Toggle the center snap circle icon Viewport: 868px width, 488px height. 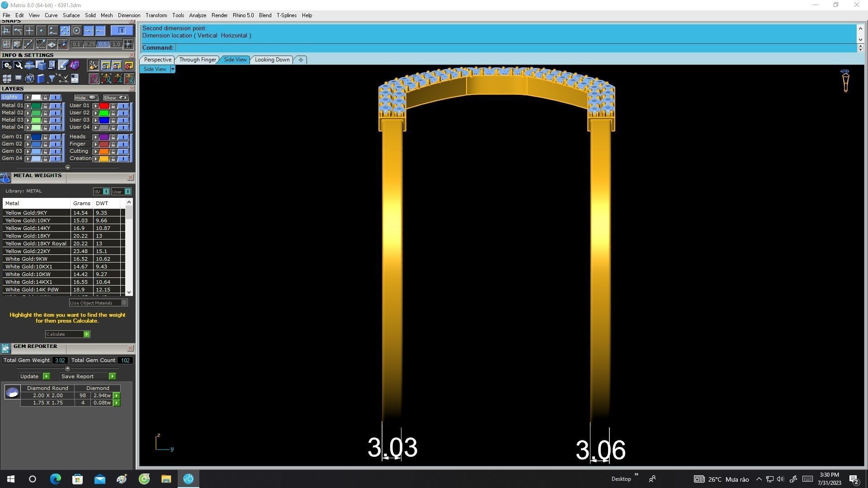tap(76, 31)
